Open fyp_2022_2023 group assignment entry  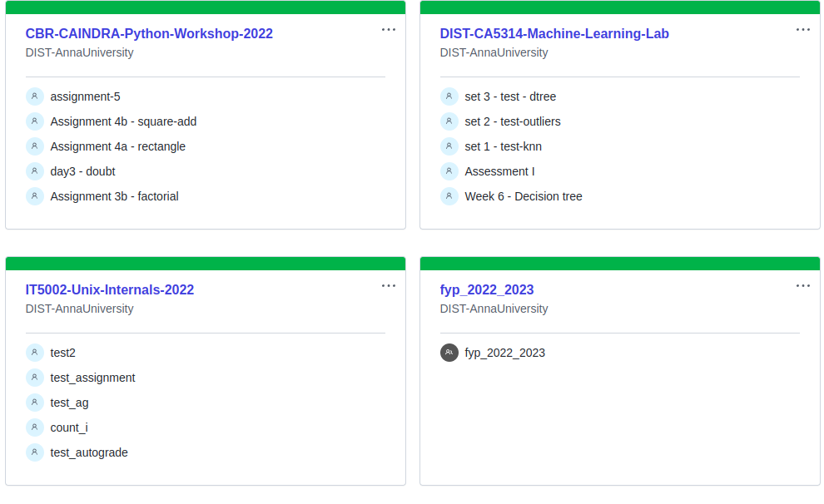click(x=504, y=353)
